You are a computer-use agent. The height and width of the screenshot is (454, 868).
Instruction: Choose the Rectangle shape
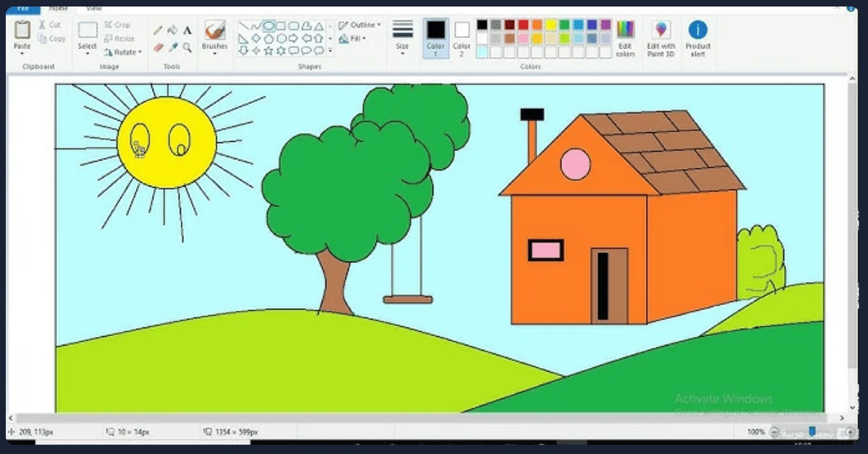point(281,26)
